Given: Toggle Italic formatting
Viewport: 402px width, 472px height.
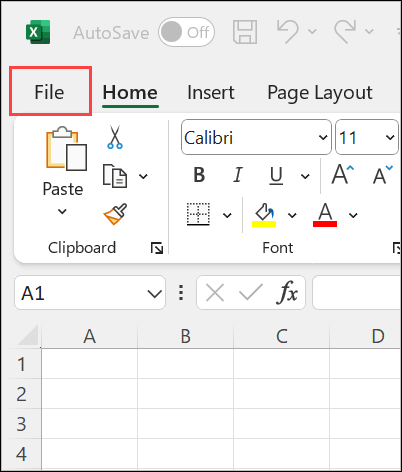Looking at the screenshot, I should (x=238, y=175).
